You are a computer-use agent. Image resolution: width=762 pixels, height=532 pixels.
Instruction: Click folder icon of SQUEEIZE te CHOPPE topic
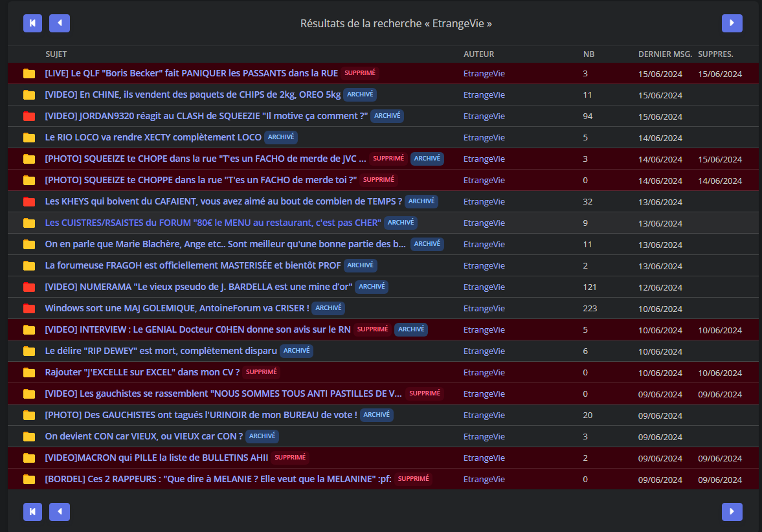pos(29,181)
